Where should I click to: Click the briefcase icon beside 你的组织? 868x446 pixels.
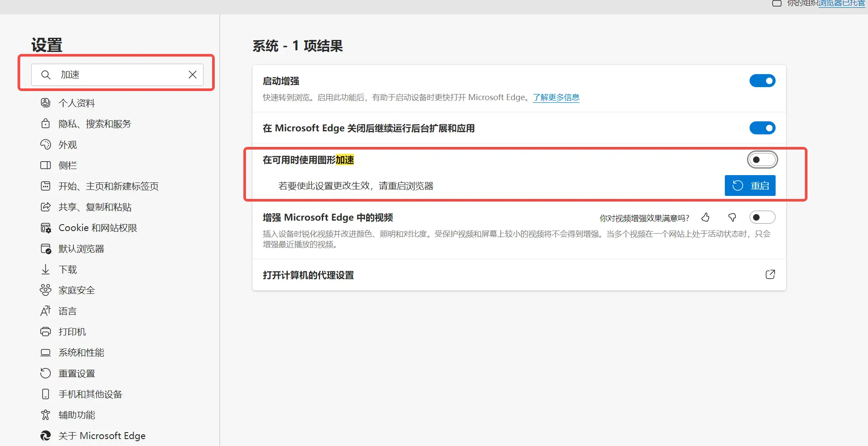pos(777,3)
